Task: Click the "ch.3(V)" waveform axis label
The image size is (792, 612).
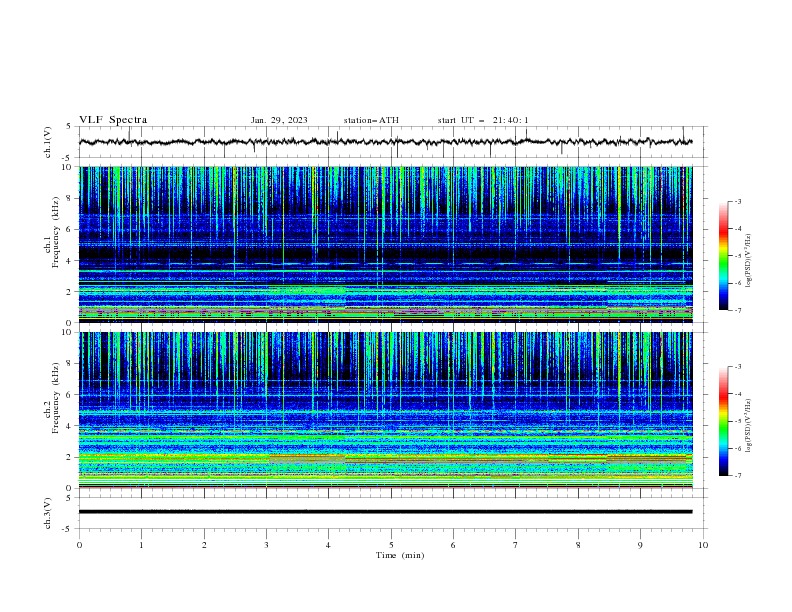Action: click(48, 513)
